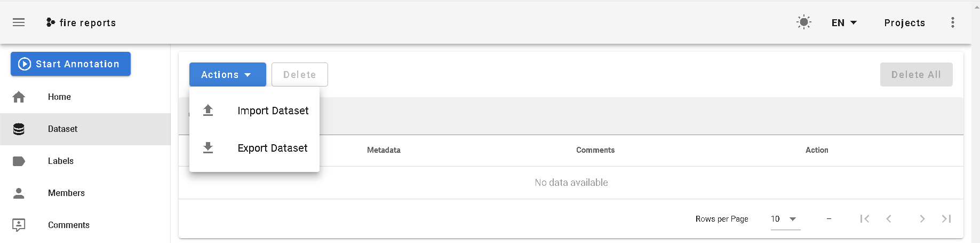980x243 pixels.
Task: Select Import Dataset from Actions menu
Action: pyautogui.click(x=273, y=111)
